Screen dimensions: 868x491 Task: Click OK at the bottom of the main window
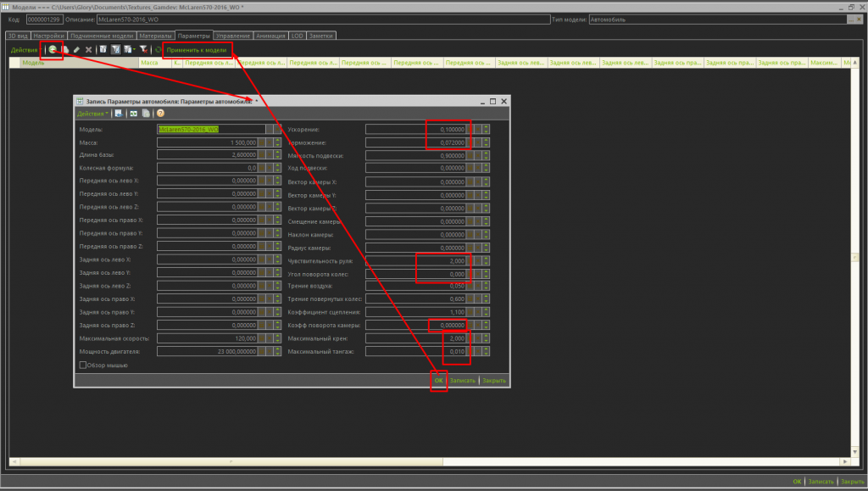pyautogui.click(x=797, y=482)
